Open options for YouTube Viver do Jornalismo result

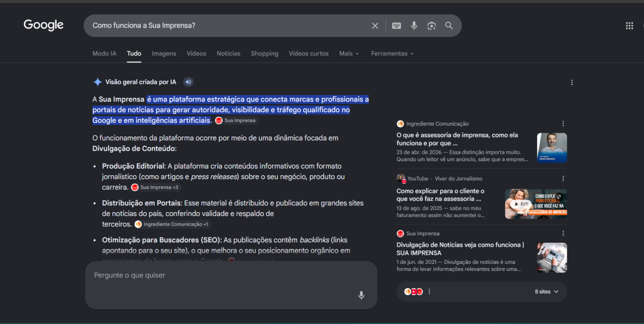click(x=563, y=178)
